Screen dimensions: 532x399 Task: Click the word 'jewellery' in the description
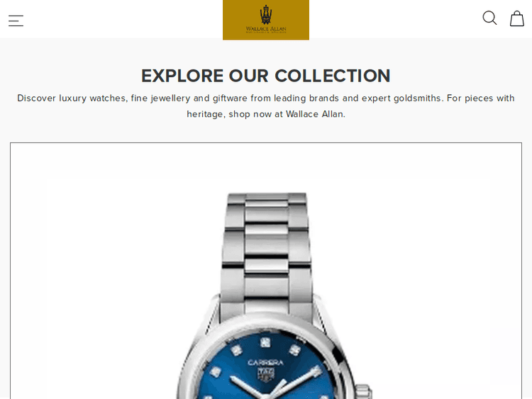point(170,98)
